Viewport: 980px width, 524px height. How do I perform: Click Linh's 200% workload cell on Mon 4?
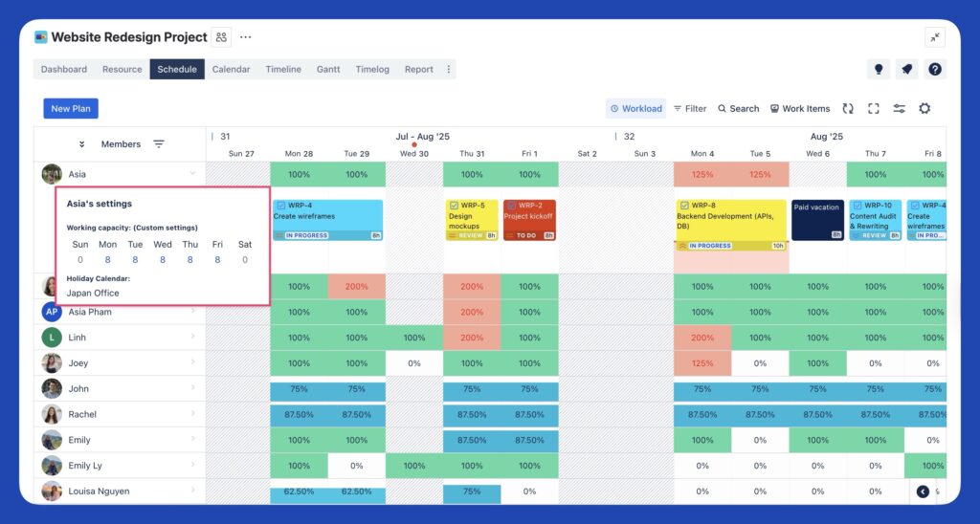(702, 338)
